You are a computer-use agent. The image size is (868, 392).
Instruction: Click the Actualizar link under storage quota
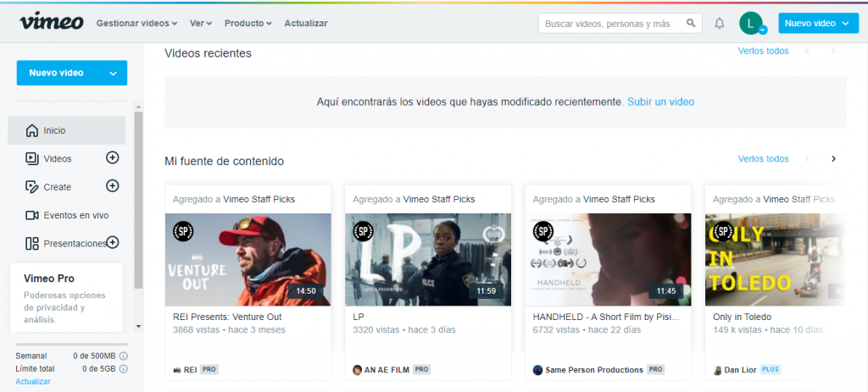tap(33, 382)
